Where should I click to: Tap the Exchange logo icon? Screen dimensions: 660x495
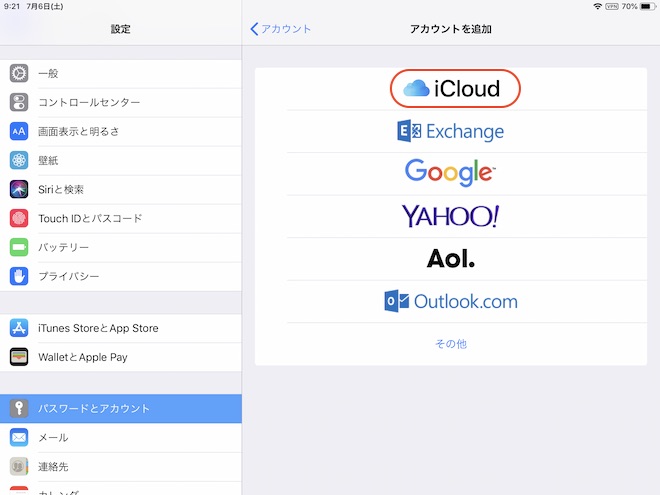pyautogui.click(x=409, y=131)
